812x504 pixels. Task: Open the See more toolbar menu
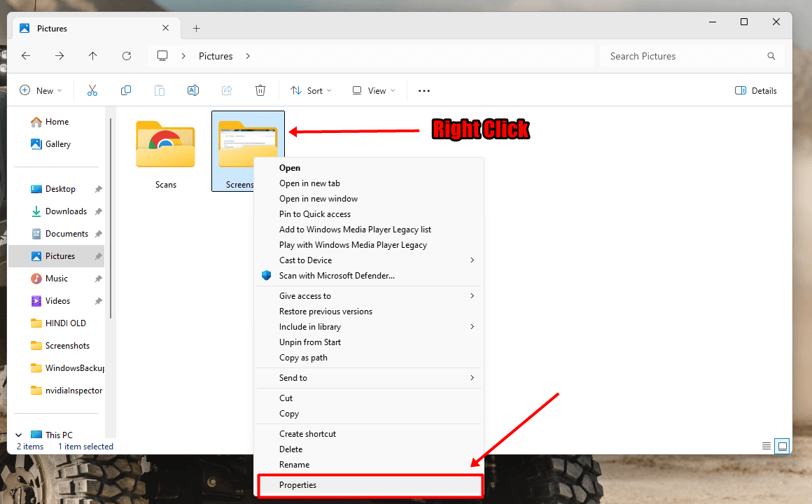coord(423,90)
